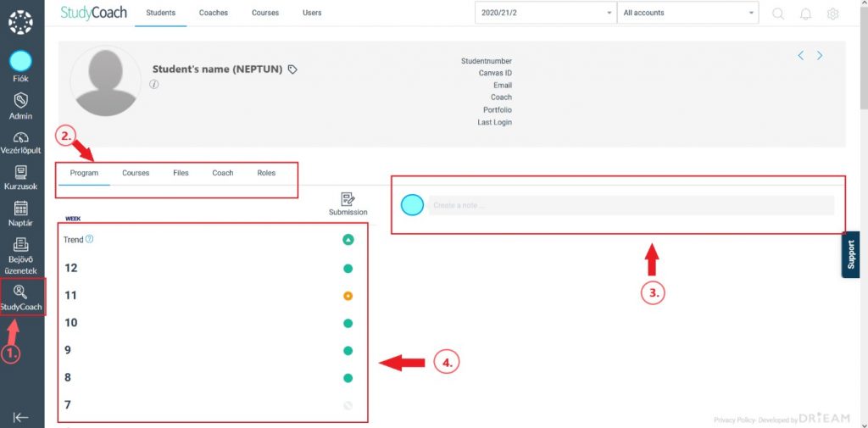Click the Trend help question icon
Viewport: 868px width, 428px height.
click(x=90, y=239)
